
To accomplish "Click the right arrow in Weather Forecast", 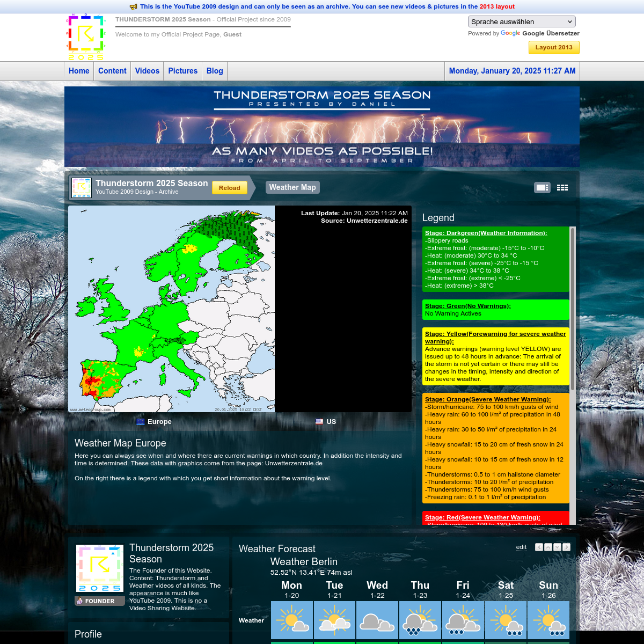I will (x=566, y=547).
